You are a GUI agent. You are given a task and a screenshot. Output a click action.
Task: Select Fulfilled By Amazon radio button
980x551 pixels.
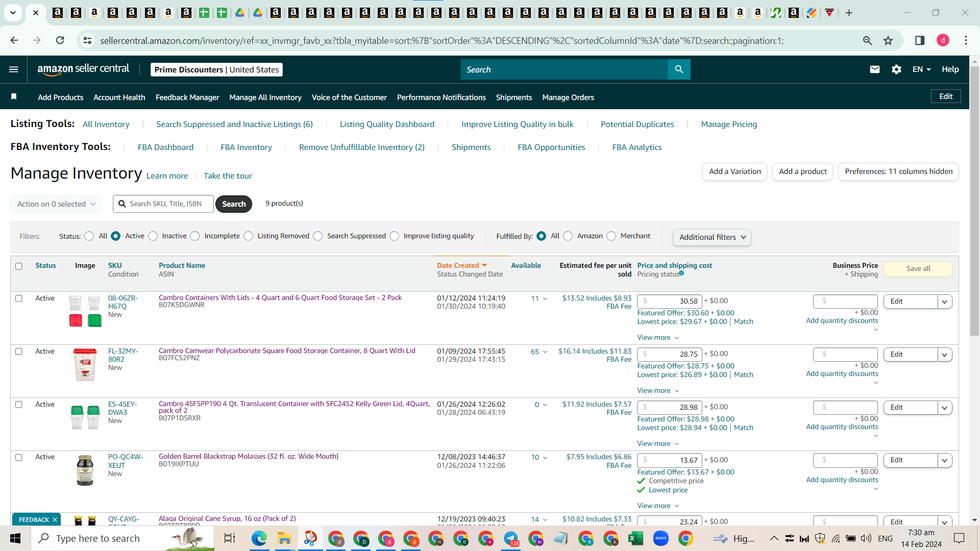point(568,236)
